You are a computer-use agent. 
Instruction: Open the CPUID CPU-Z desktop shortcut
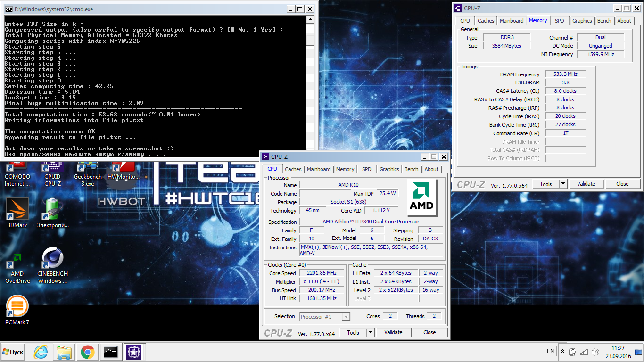point(52,173)
